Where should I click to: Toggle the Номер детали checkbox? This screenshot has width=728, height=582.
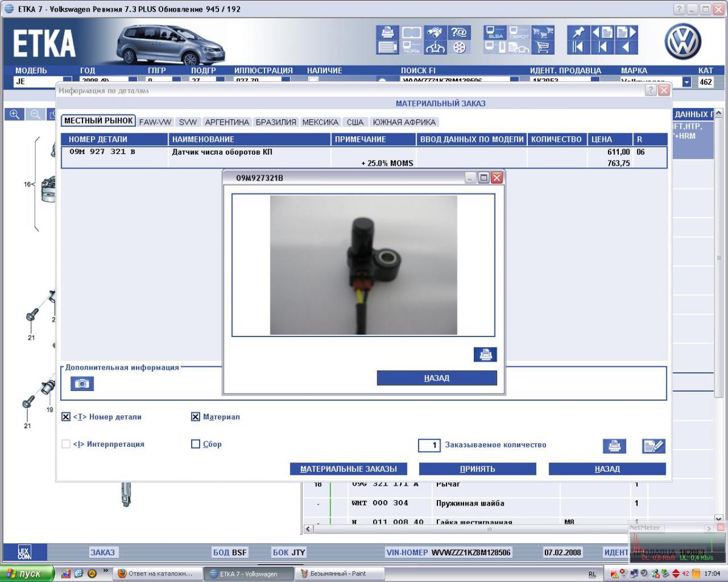pos(66,417)
